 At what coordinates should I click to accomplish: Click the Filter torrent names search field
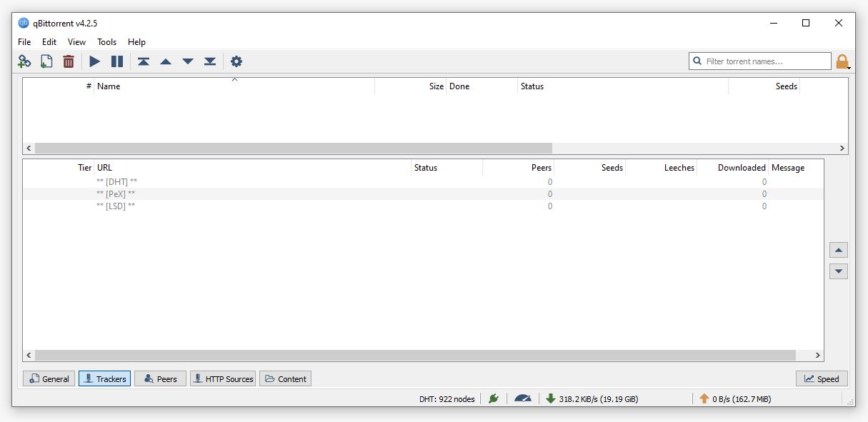[760, 61]
